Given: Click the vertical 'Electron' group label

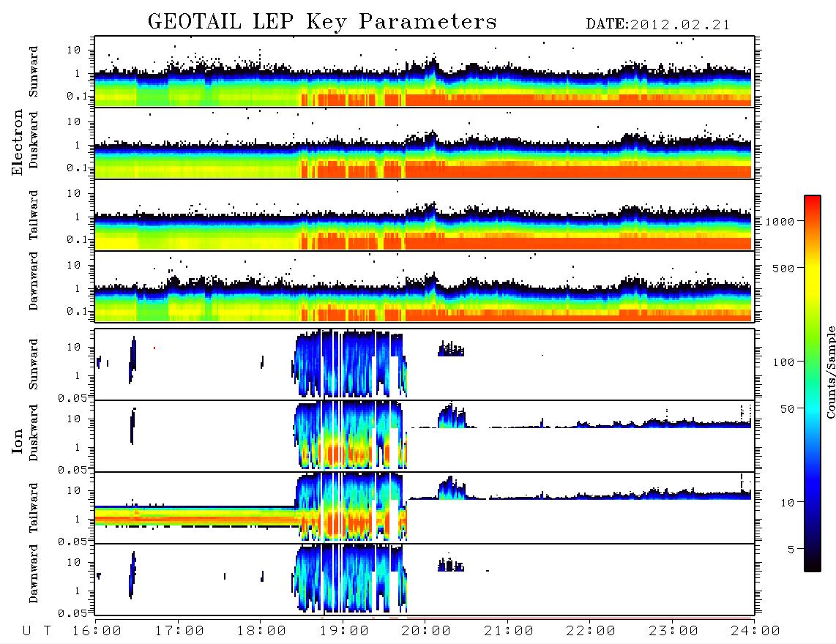Looking at the screenshot, I should coord(18,142).
